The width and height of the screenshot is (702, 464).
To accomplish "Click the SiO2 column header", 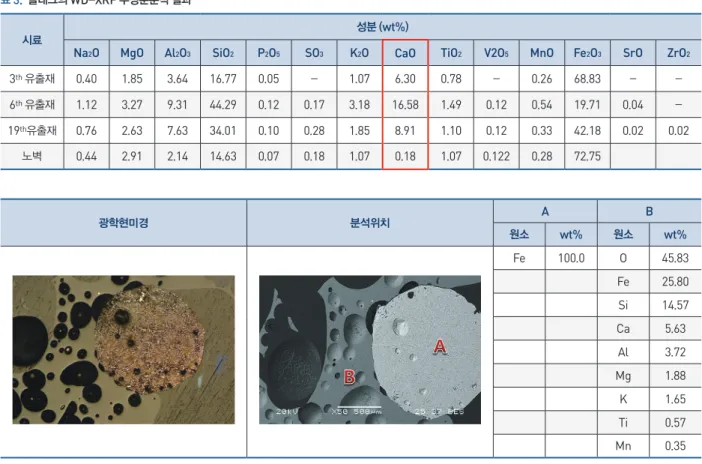I will [223, 53].
